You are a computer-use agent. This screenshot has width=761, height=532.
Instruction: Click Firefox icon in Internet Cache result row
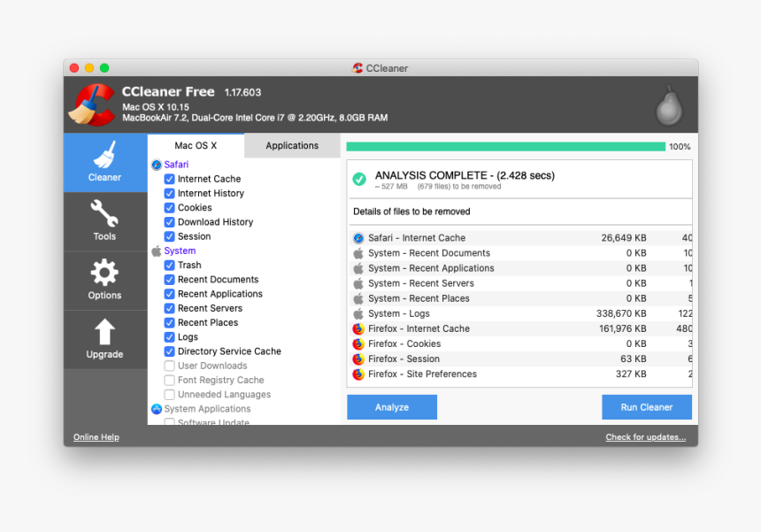coord(358,328)
